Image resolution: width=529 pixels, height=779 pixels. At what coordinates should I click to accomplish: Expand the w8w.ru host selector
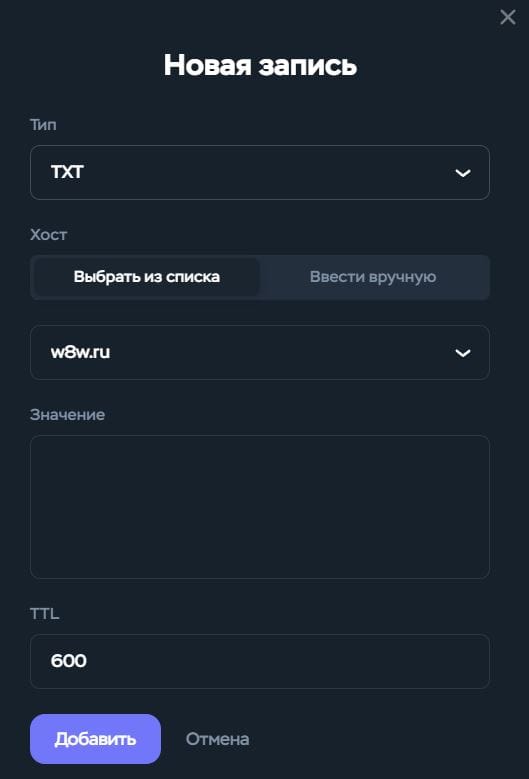coord(260,353)
